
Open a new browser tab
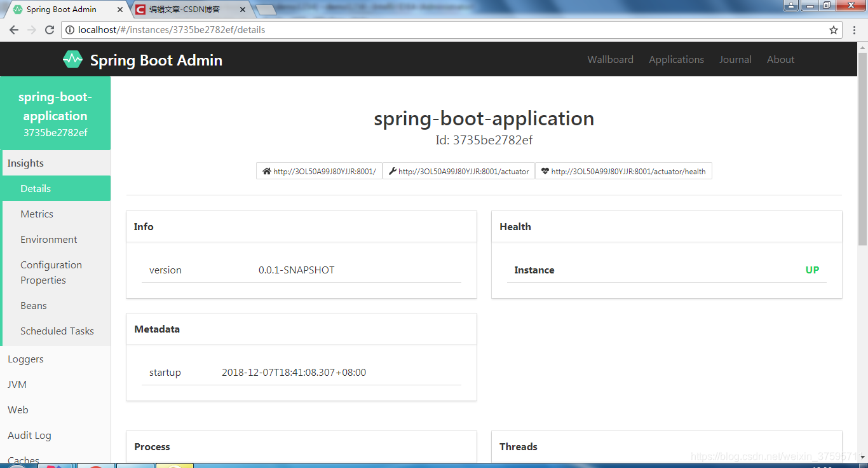266,10
